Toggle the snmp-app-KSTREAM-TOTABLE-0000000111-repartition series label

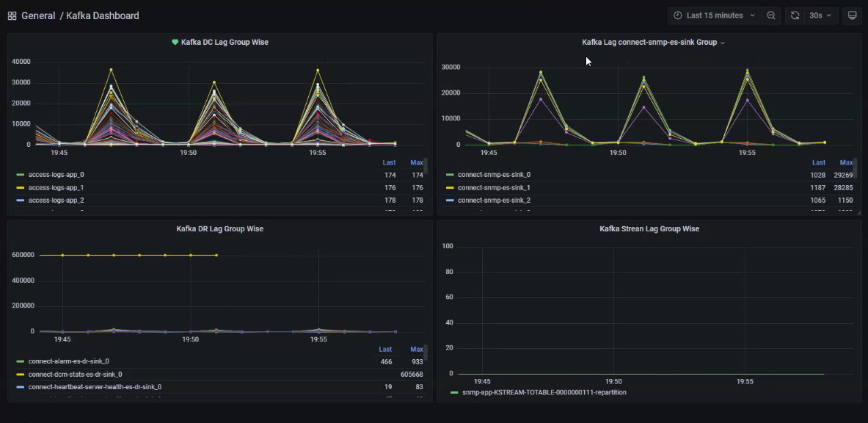[x=544, y=392]
